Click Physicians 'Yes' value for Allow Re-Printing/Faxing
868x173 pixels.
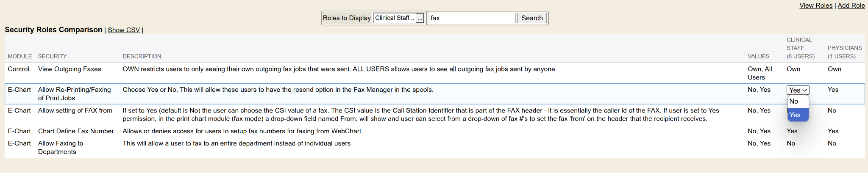[x=833, y=90]
